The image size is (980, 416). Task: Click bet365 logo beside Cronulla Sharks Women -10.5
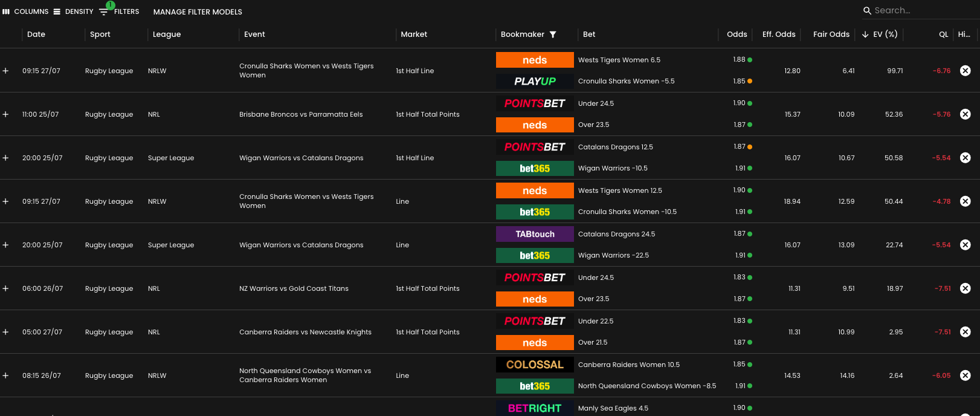point(535,212)
